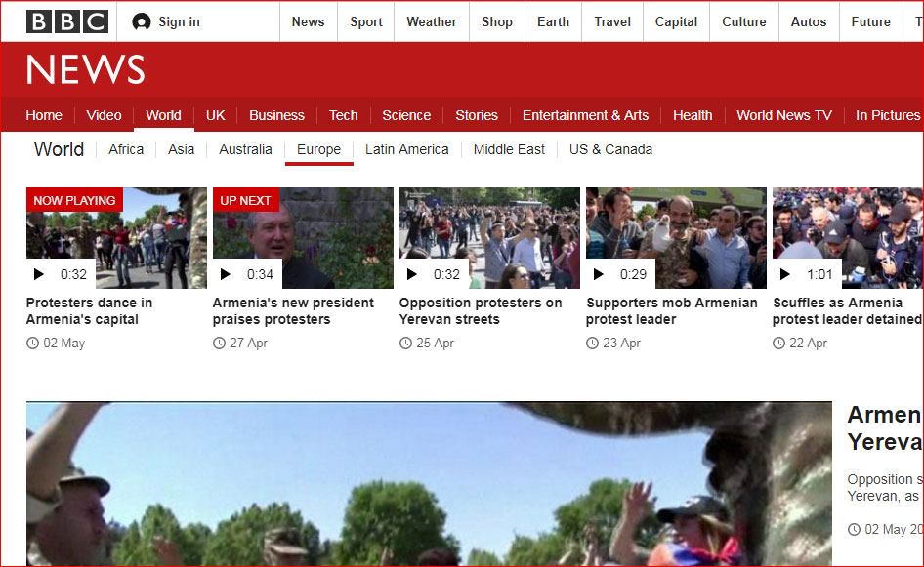
Task: Open the Tech news tab
Action: point(344,115)
